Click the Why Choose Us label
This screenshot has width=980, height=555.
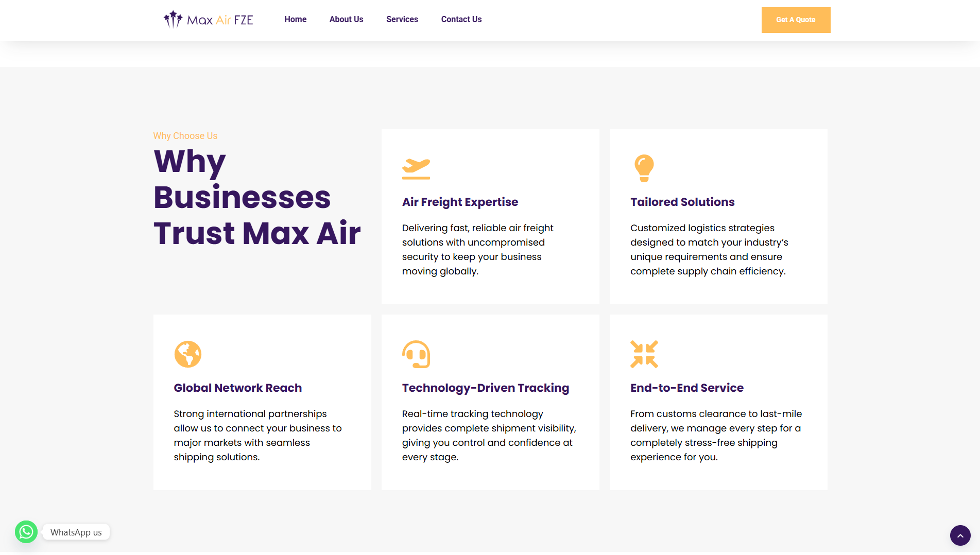[x=185, y=136]
